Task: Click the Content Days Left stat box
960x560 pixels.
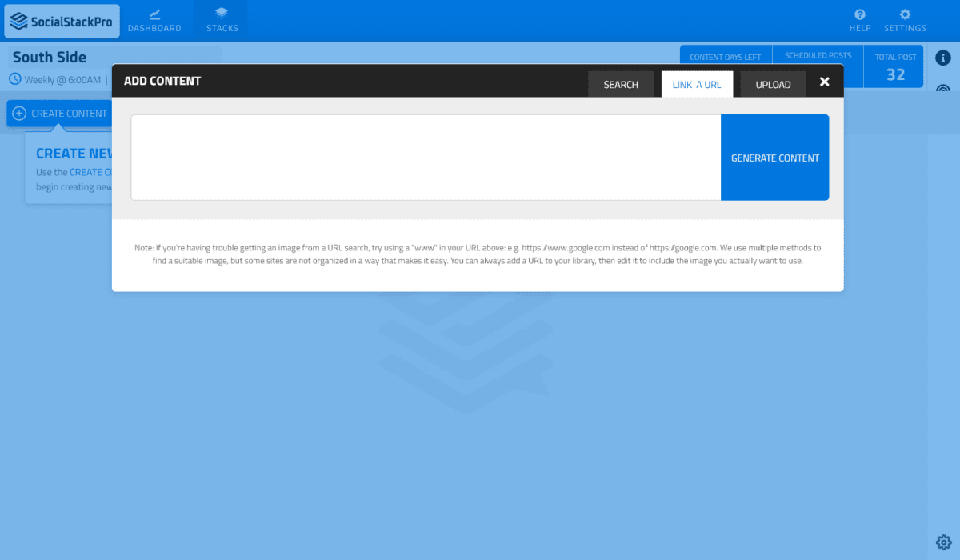Action: point(726,56)
